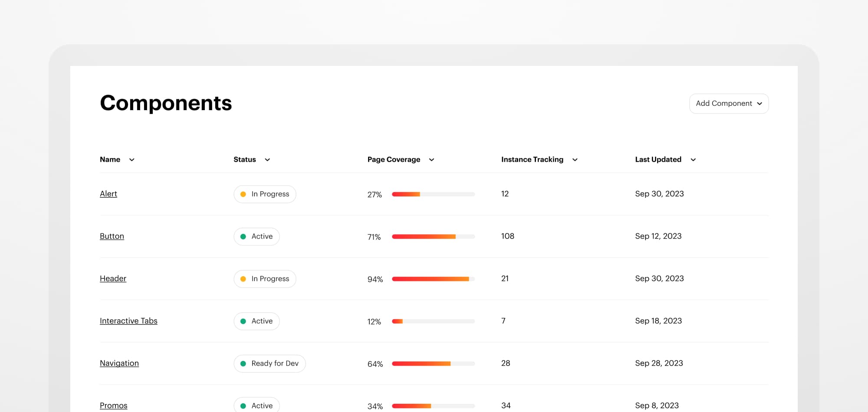The width and height of the screenshot is (868, 412).
Task: Click the In Progress badge for Alert
Action: [265, 194]
